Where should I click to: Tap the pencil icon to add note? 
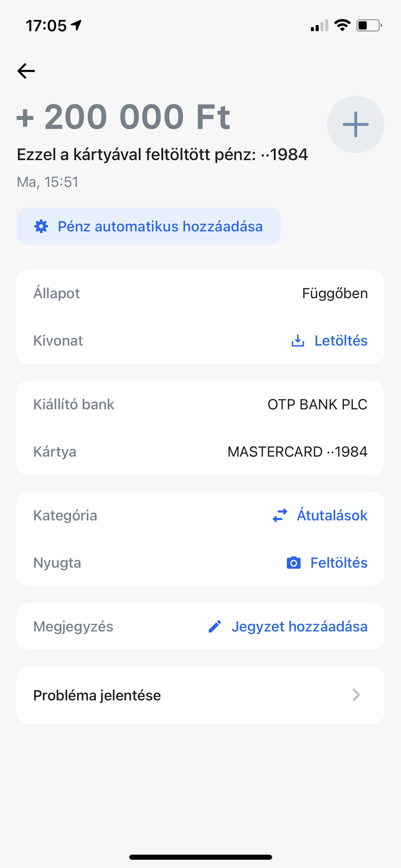click(x=215, y=626)
